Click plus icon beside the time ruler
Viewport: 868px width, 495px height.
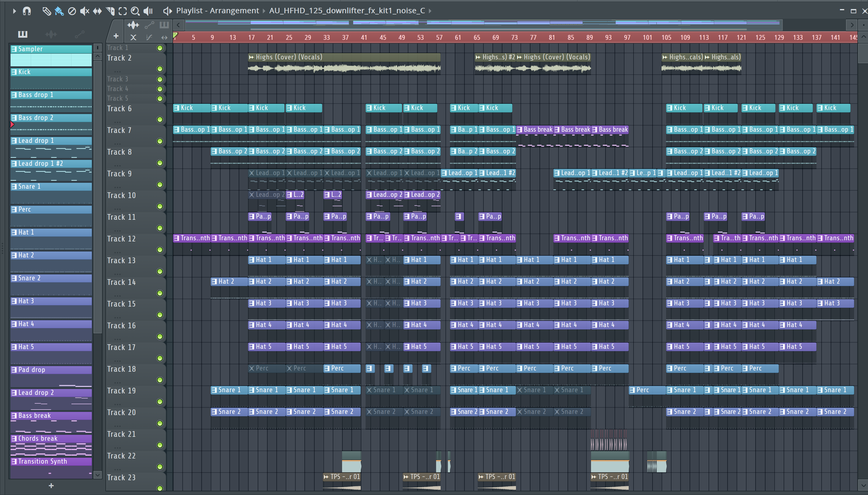[116, 36]
